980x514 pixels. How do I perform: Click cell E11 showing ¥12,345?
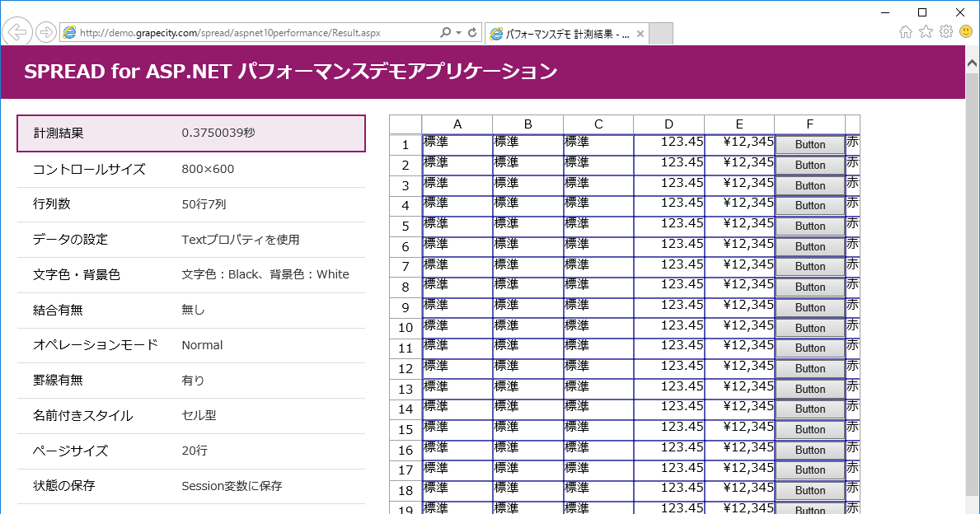click(740, 348)
